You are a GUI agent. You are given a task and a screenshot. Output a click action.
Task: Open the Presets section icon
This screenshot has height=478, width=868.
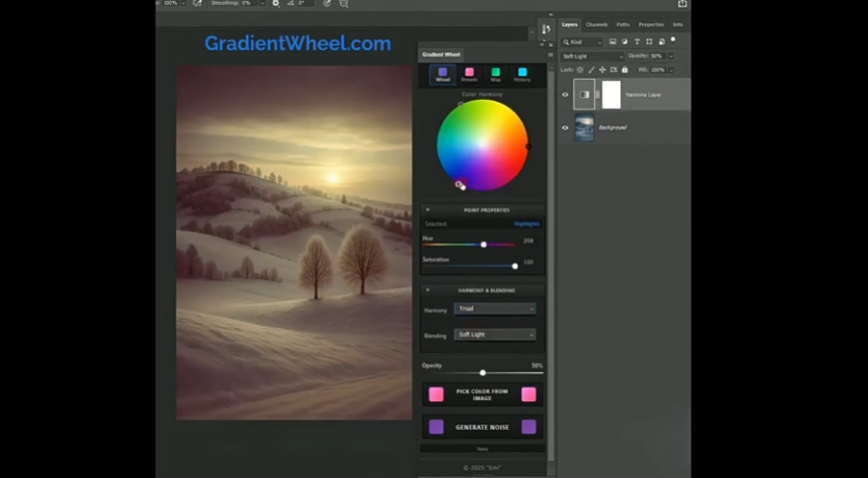(469, 75)
